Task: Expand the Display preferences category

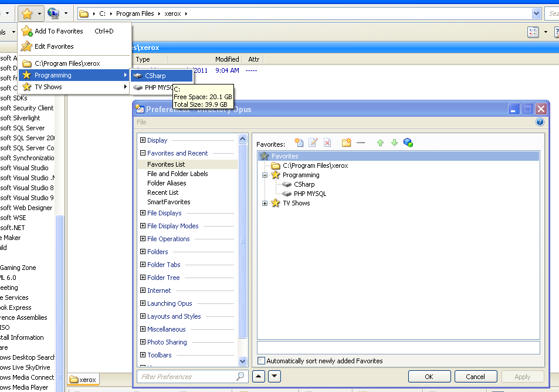Action: click(x=143, y=140)
